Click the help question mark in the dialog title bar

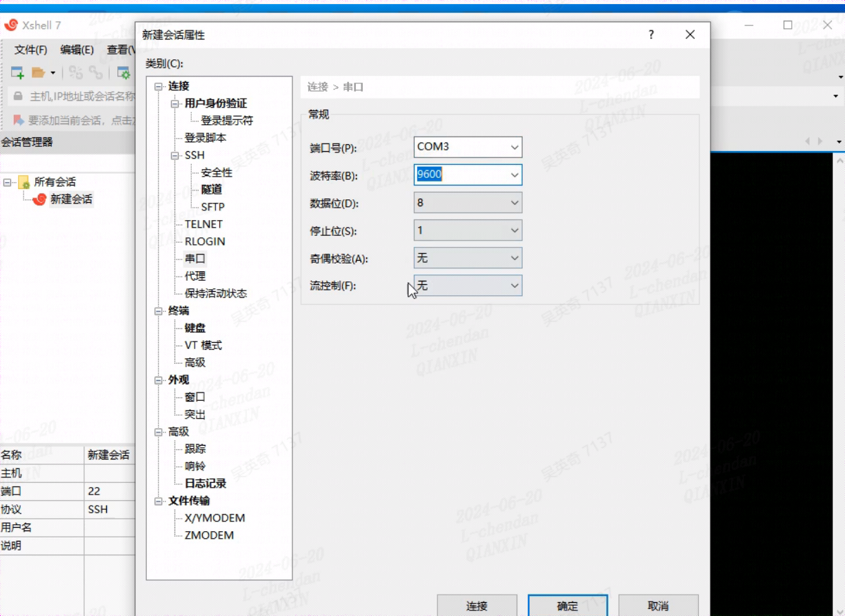(x=651, y=34)
